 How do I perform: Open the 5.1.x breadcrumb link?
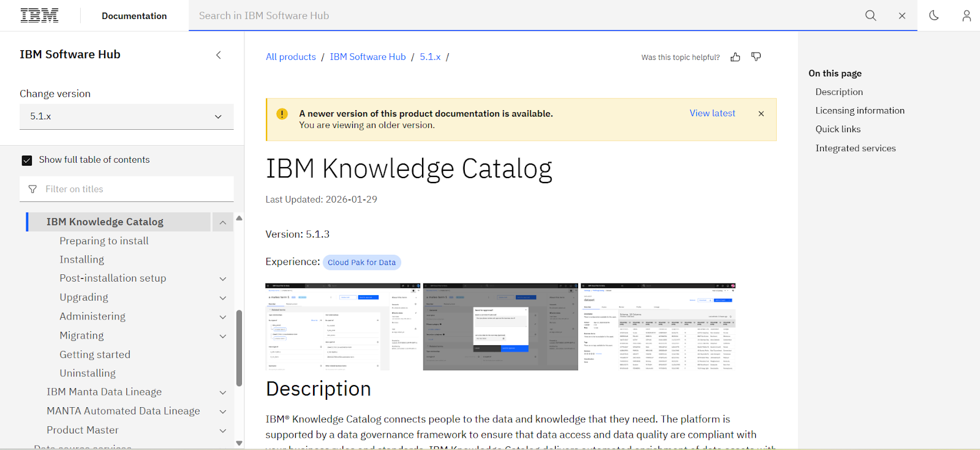tap(430, 57)
